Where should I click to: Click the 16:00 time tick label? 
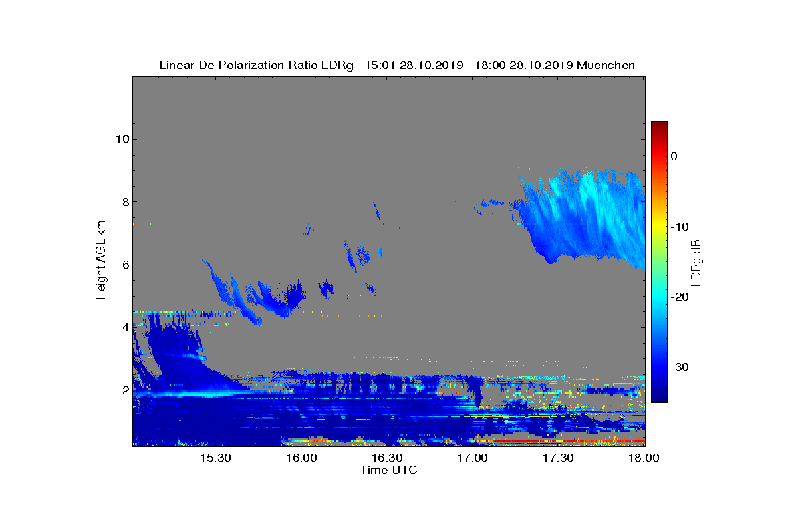[x=301, y=458]
